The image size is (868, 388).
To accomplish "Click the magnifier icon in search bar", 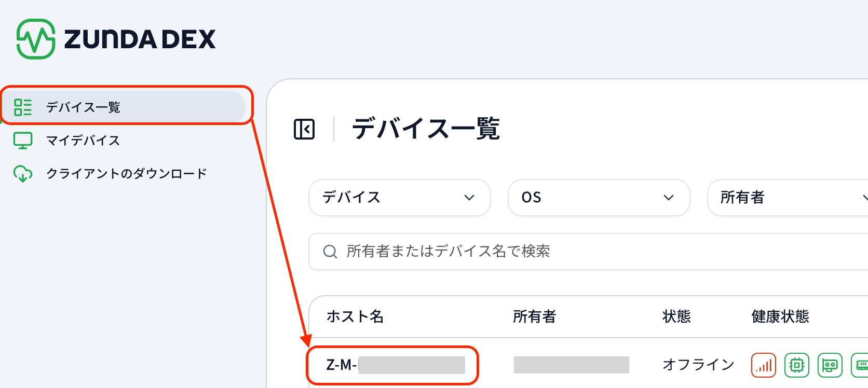I will point(330,252).
